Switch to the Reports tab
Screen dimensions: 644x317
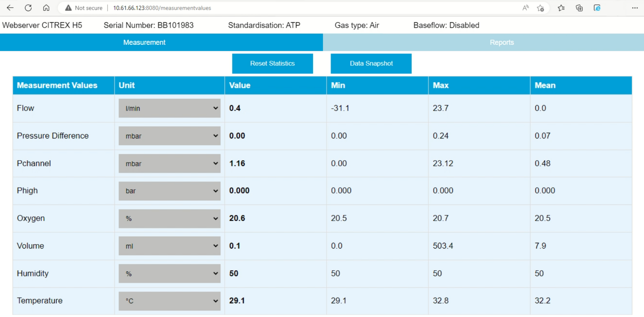click(x=501, y=42)
